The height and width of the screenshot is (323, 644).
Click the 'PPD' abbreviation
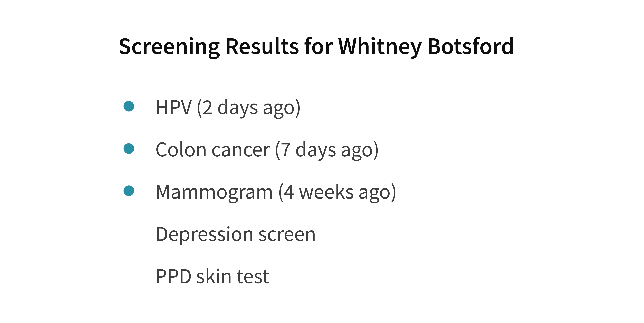pyautogui.click(x=173, y=276)
